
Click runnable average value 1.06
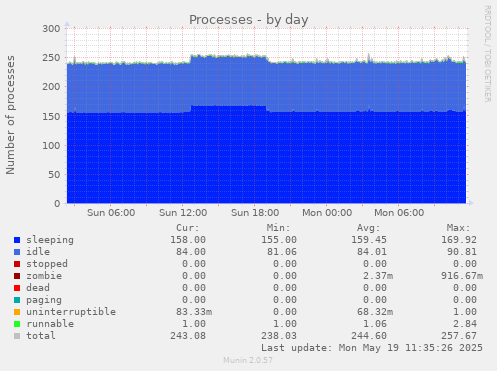coord(375,324)
